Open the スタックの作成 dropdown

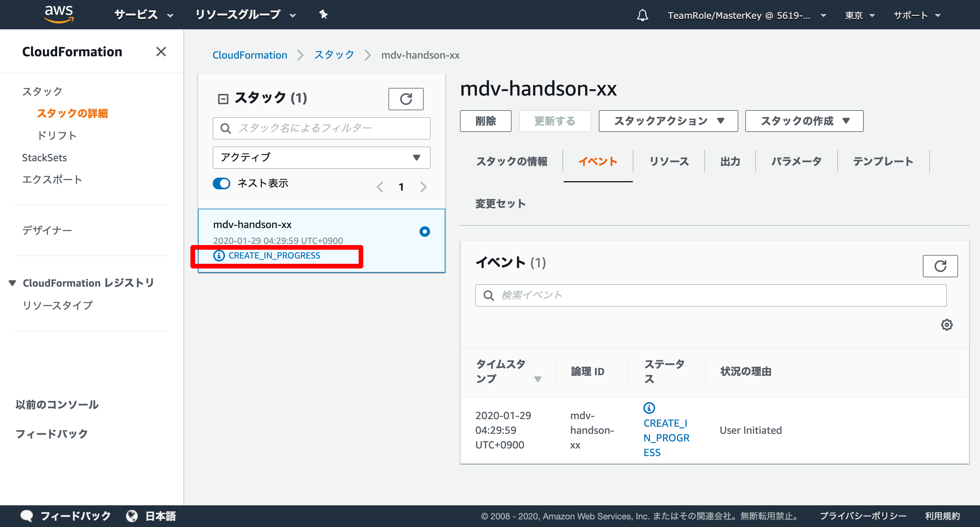tap(804, 121)
